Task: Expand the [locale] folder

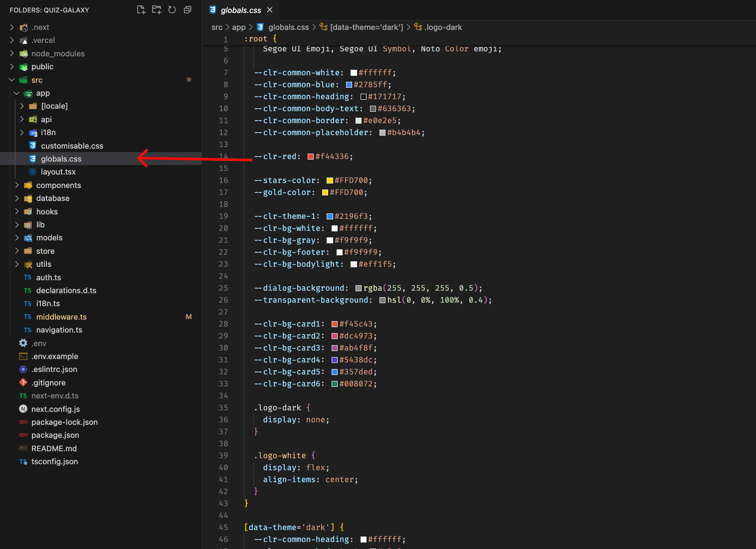Action: click(21, 106)
